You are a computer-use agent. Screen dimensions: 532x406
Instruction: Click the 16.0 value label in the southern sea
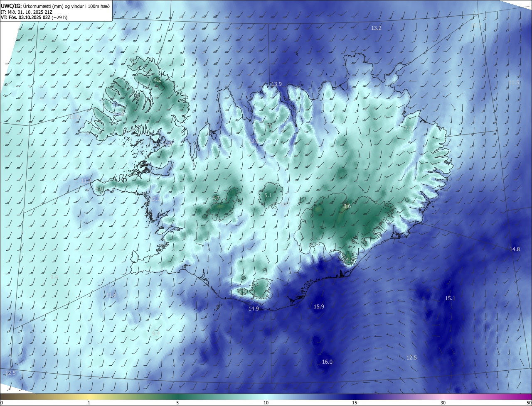tap(327, 362)
